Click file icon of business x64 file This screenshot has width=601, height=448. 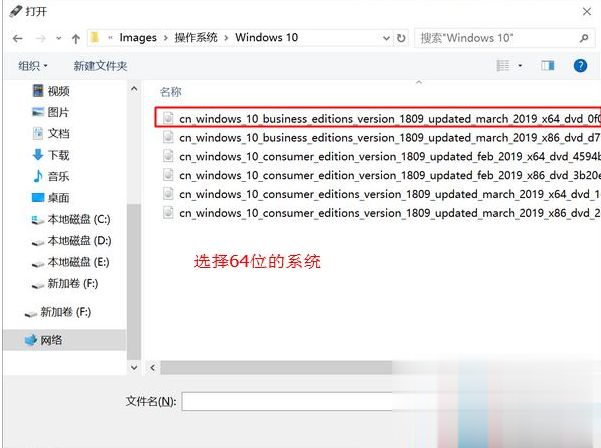click(168, 118)
